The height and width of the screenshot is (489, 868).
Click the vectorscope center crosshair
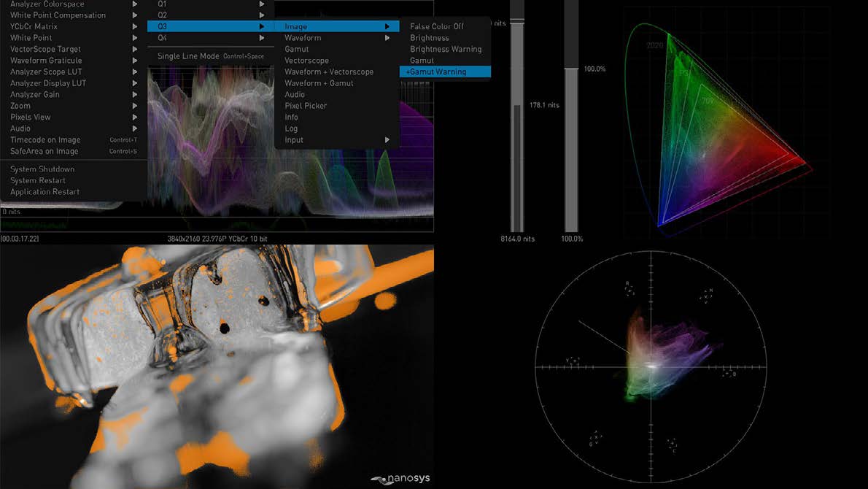(649, 366)
